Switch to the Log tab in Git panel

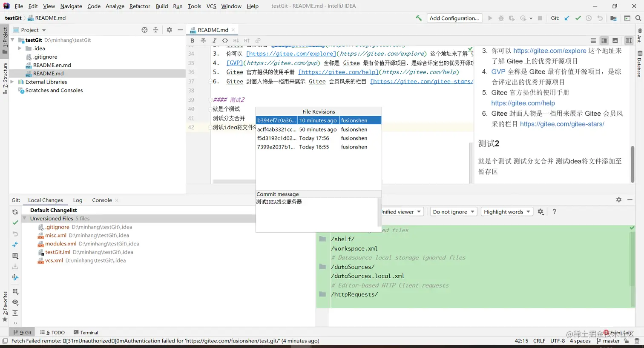pyautogui.click(x=78, y=200)
